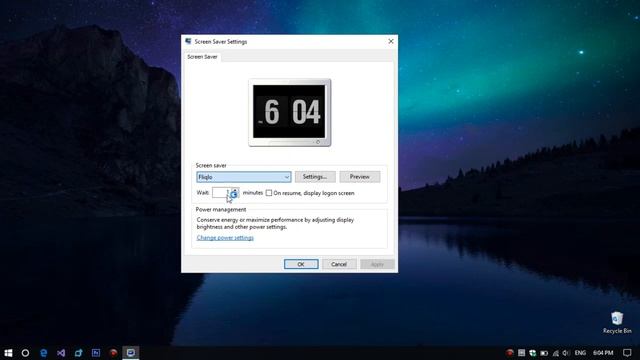Confirm with the OK button
The width and height of the screenshot is (640, 360).
(301, 264)
